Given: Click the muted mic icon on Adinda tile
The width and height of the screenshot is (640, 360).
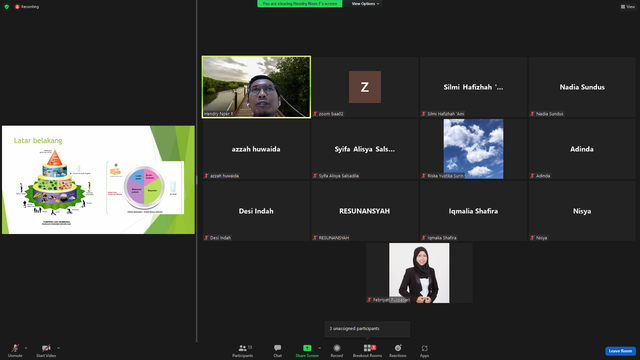Looking at the screenshot, I should [x=532, y=176].
